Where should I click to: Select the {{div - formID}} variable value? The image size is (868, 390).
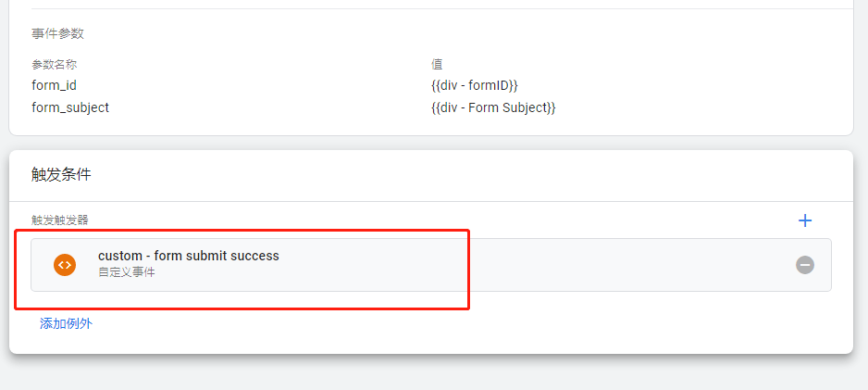click(474, 86)
